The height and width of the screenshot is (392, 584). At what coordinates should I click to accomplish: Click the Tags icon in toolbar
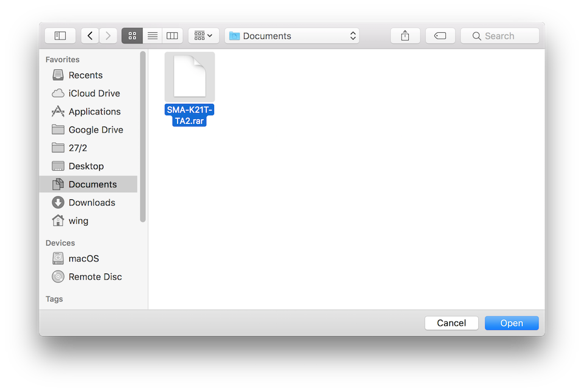440,35
